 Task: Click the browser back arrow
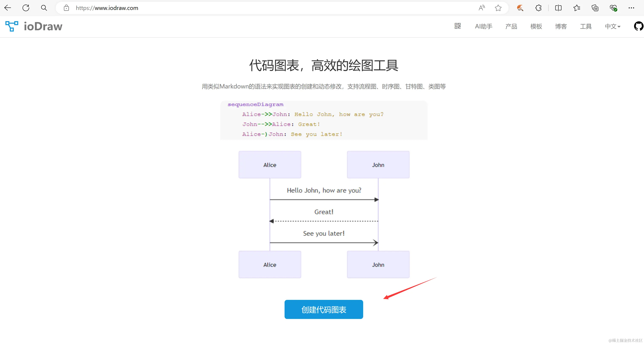(x=8, y=8)
